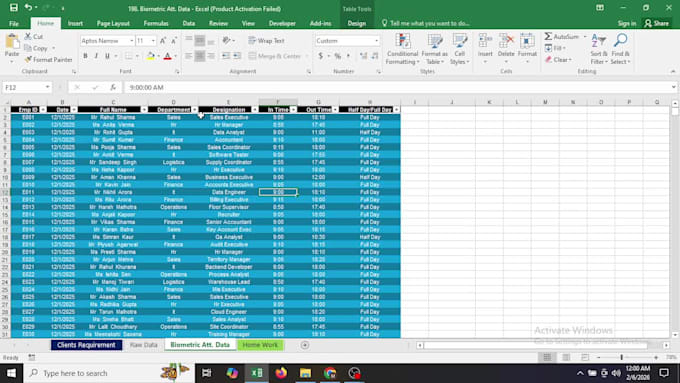Image resolution: width=680 pixels, height=383 pixels.
Task: Toggle middle vertical alignment
Action: pos(199,41)
